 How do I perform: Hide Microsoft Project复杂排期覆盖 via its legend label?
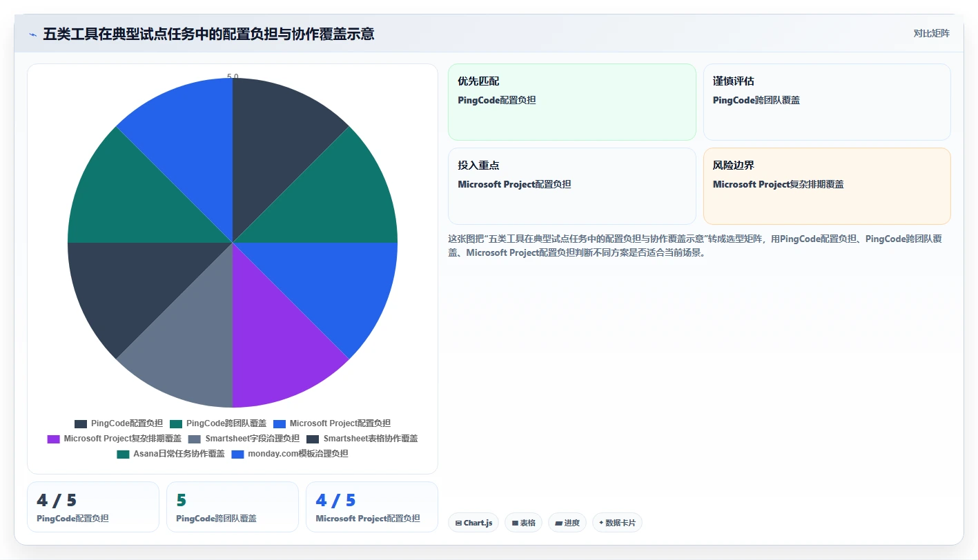[x=122, y=439]
